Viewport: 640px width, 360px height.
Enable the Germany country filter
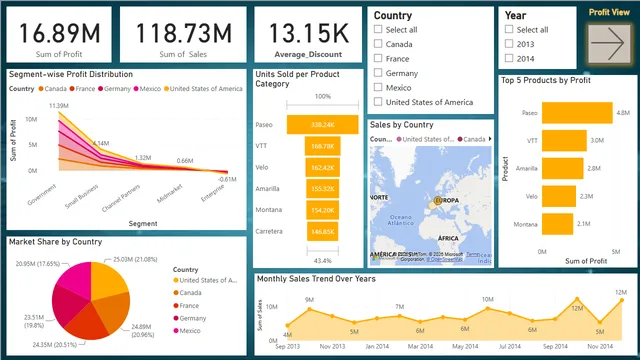click(378, 73)
